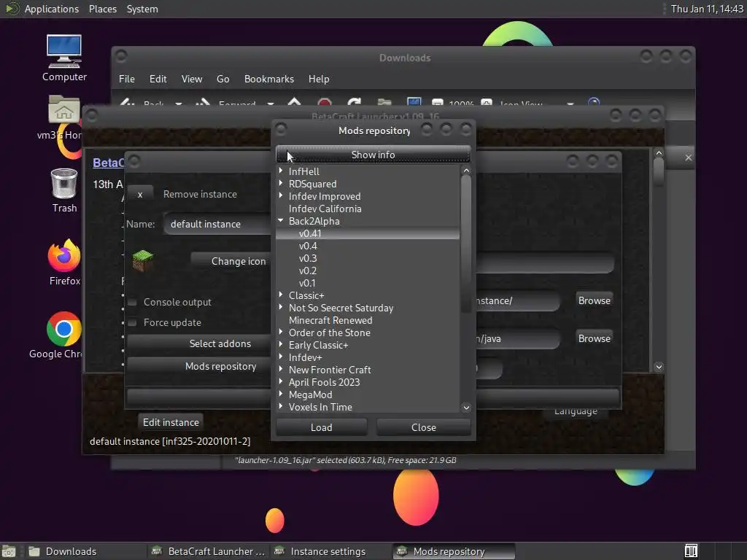This screenshot has height=560, width=747.
Task: Expand the Not So Seecret Saturday entry
Action: pos(281,307)
